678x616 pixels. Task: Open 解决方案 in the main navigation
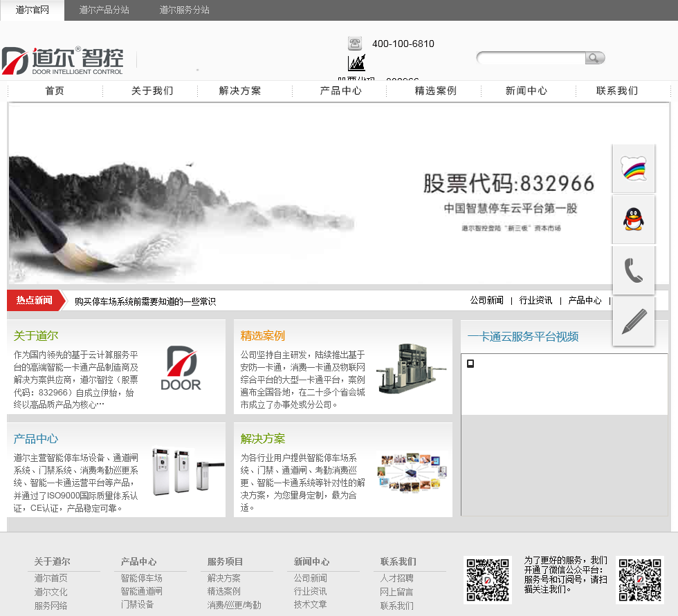coord(240,91)
